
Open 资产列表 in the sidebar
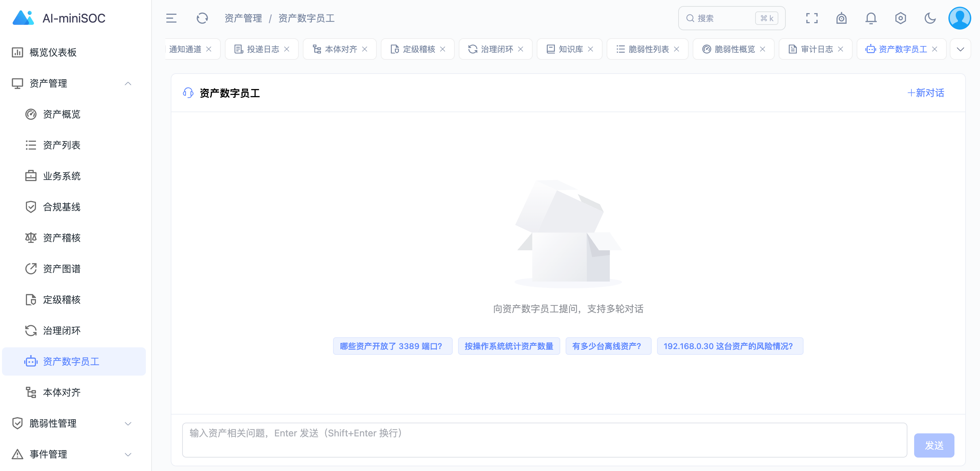pyautogui.click(x=74, y=145)
